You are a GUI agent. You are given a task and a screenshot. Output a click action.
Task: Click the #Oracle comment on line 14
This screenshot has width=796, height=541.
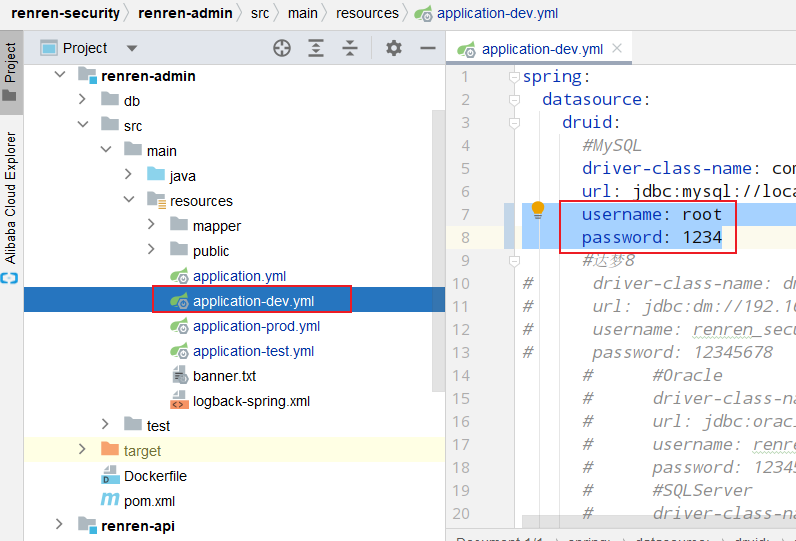(687, 376)
